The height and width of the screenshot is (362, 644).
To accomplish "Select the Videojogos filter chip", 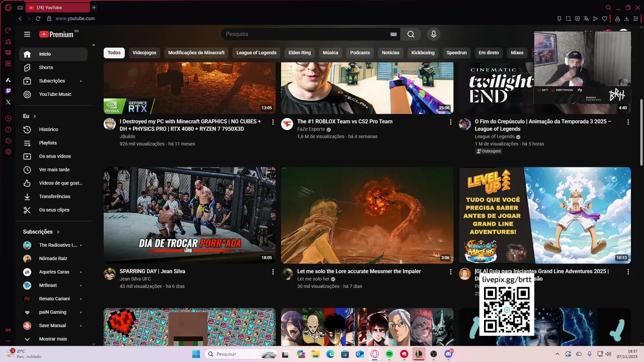I will [x=144, y=53].
